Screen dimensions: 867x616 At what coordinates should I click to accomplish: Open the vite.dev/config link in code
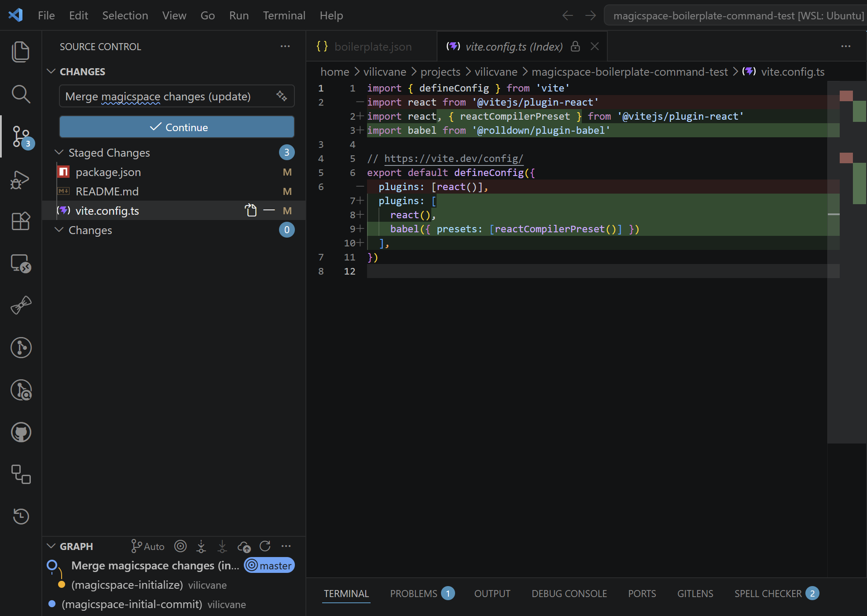[x=453, y=159]
